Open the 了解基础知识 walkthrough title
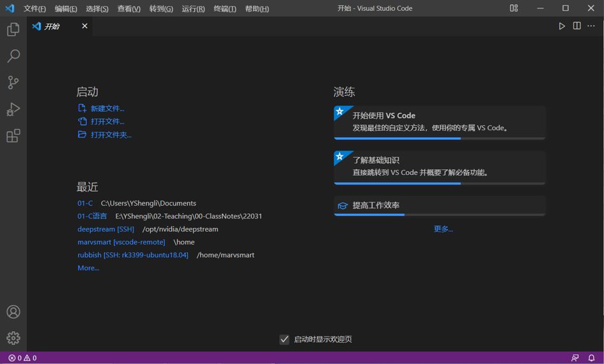The width and height of the screenshot is (604, 364). (376, 160)
